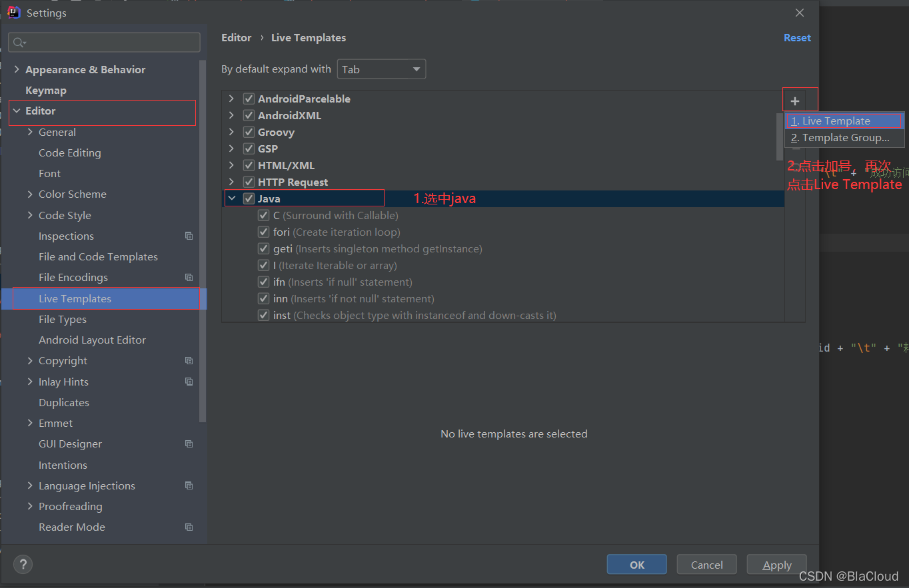
Task: Open the By default expand with dropdown
Action: [381, 69]
